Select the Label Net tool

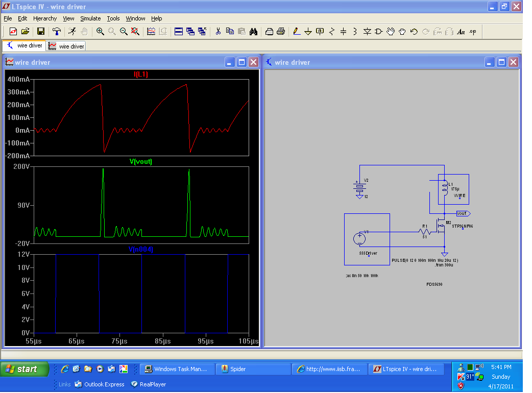click(x=320, y=32)
